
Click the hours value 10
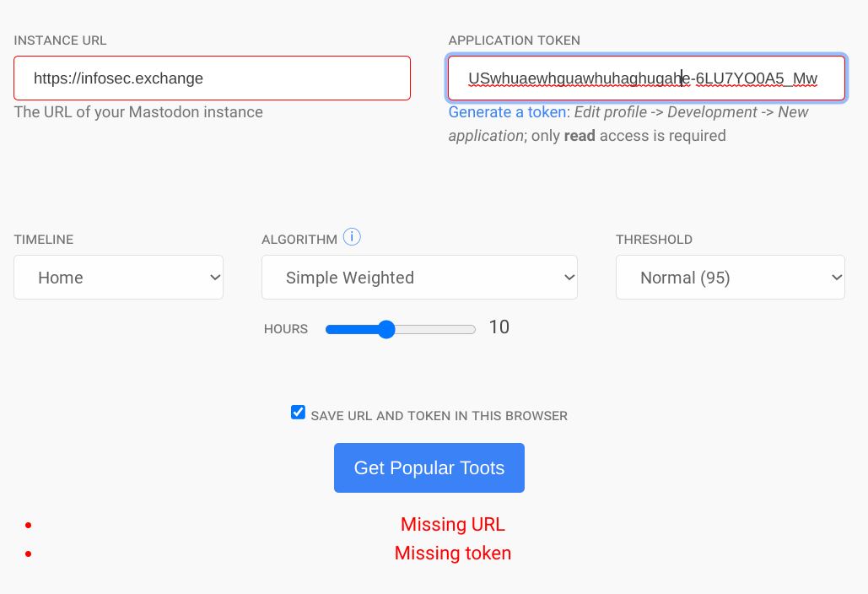point(499,327)
